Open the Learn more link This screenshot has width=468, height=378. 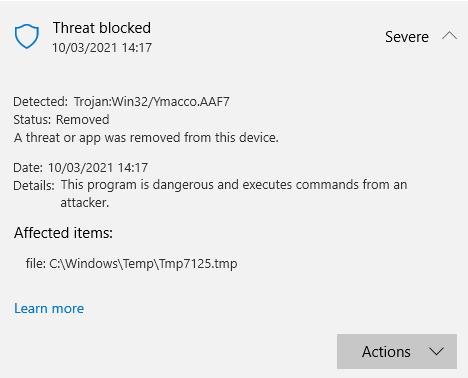(x=49, y=308)
